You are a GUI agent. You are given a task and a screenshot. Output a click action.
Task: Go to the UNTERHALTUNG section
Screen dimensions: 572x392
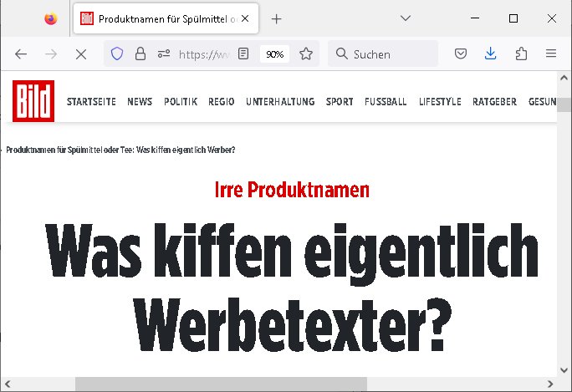tap(280, 102)
